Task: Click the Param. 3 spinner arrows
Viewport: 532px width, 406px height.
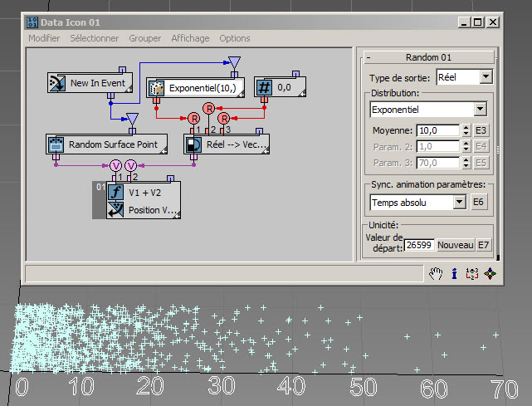Action: tap(466, 163)
